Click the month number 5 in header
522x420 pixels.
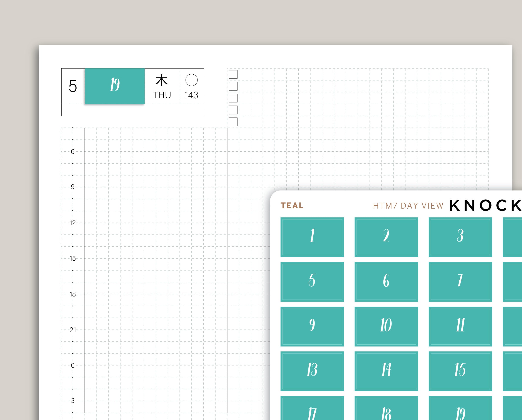(73, 86)
